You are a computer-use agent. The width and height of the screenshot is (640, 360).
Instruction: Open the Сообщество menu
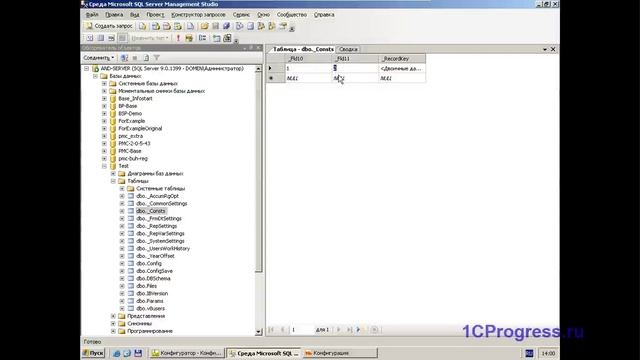(x=291, y=15)
